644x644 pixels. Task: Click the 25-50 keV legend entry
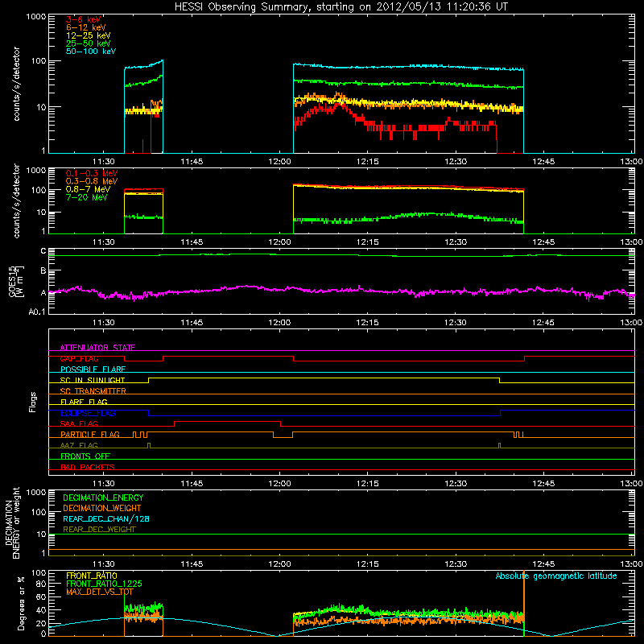click(89, 43)
